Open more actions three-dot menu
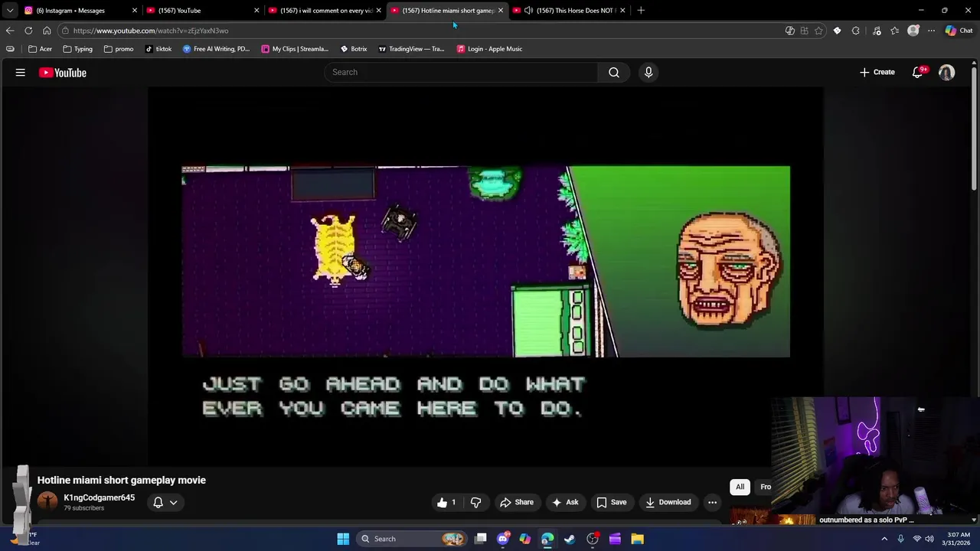The height and width of the screenshot is (551, 980). click(x=712, y=502)
